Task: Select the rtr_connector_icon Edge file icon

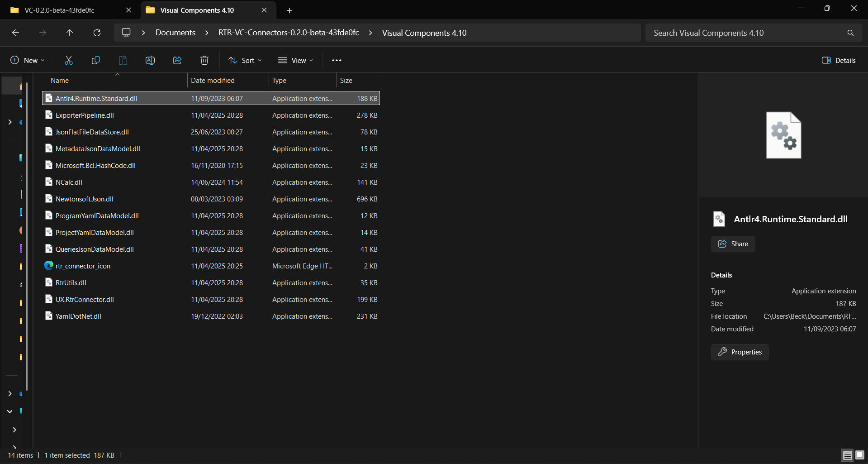Action: 49,265
